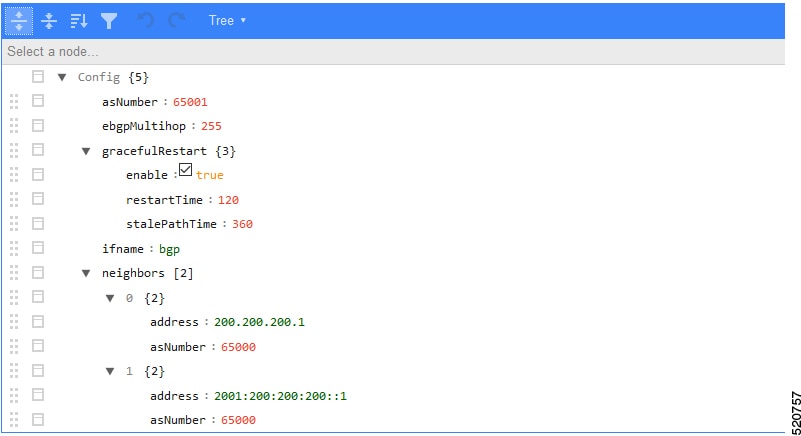The width and height of the screenshot is (801, 436).
Task: Open the Sort contents tool
Action: tap(79, 21)
